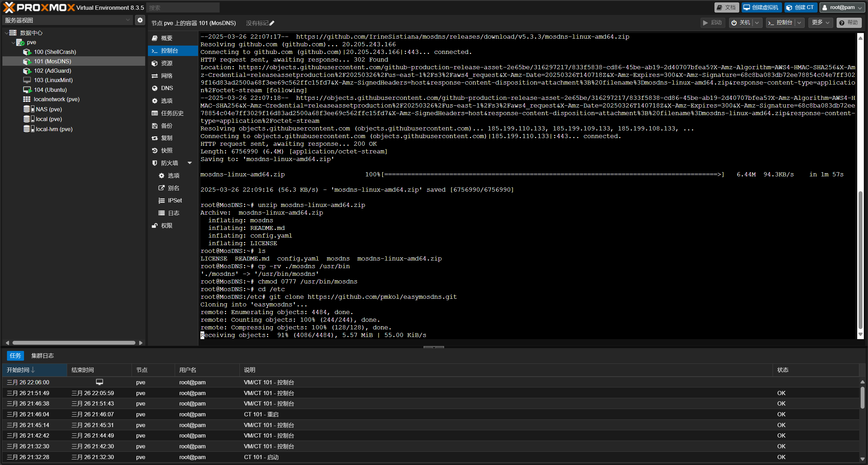Collapse the 数据中心 datacenter tree node

(x=7, y=33)
